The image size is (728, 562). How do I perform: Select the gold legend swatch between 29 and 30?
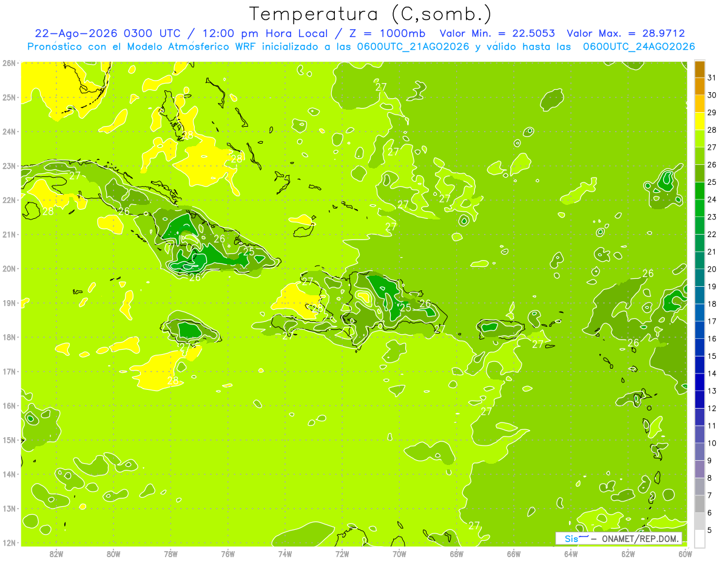point(699,104)
